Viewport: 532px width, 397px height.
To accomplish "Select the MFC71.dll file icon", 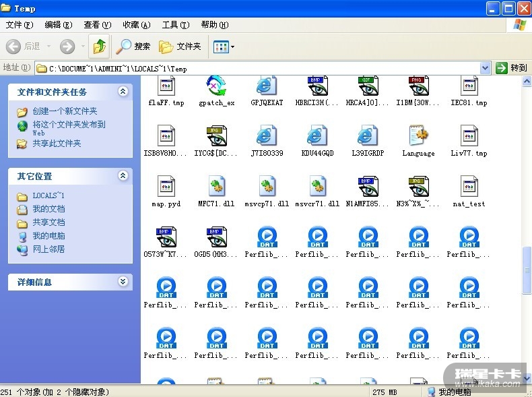I will coord(216,186).
